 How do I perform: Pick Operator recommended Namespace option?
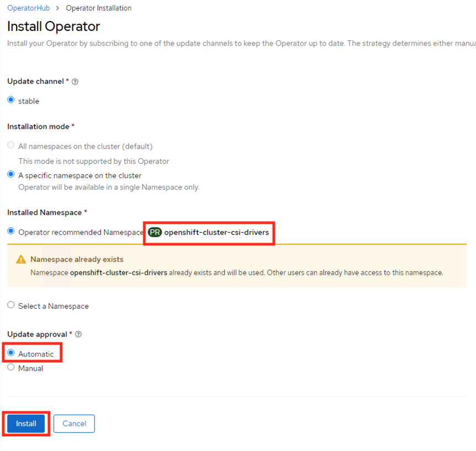point(11,232)
